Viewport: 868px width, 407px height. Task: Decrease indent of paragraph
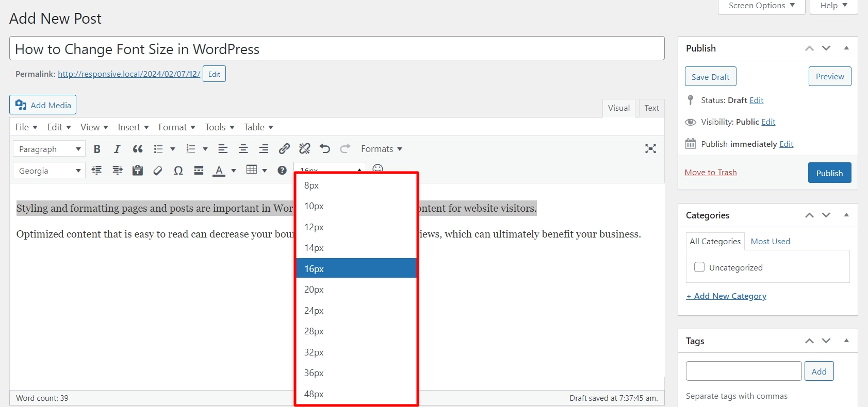pyautogui.click(x=96, y=170)
